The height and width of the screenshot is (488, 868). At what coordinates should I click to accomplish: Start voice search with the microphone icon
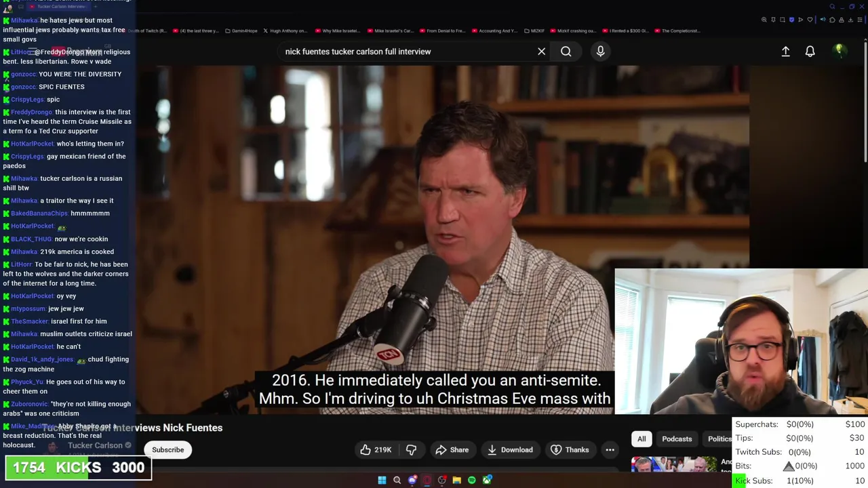[600, 52]
